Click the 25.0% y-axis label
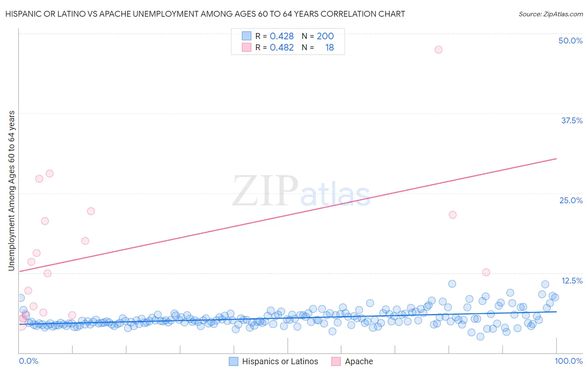The height and width of the screenshot is (373, 588). (571, 200)
